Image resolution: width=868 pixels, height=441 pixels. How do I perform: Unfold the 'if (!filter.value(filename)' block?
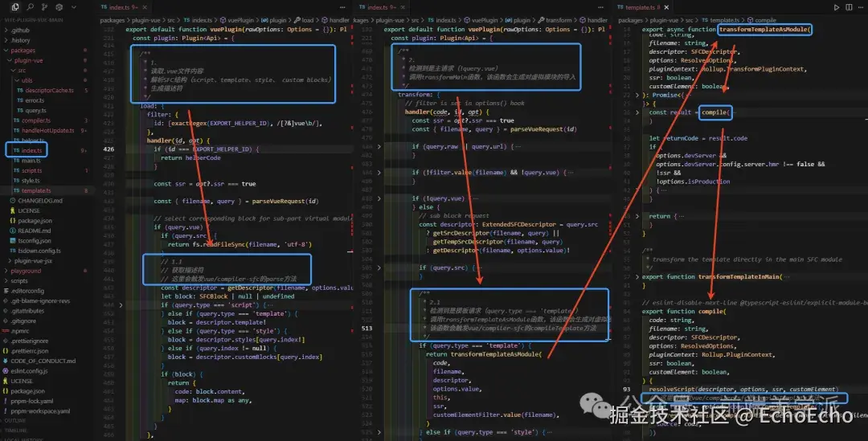[x=379, y=173]
